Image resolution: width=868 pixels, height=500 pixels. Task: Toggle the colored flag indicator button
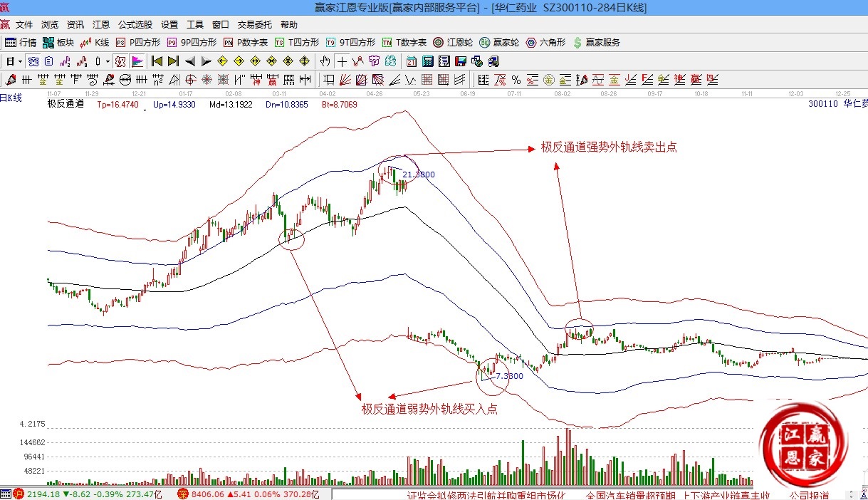point(137,61)
